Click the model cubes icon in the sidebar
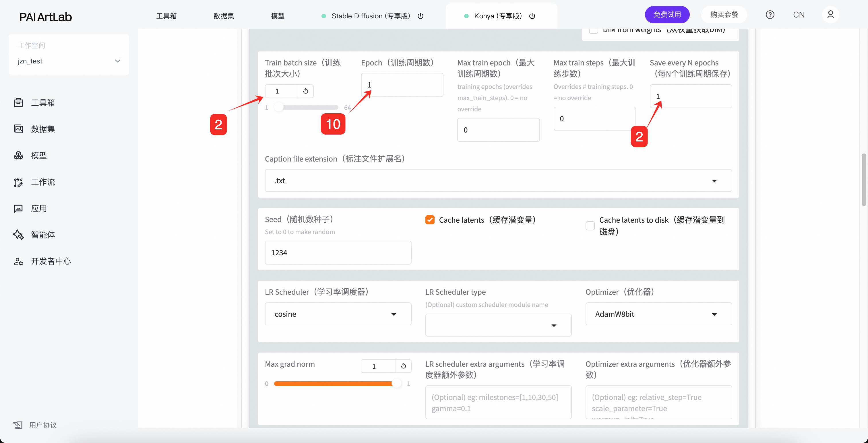Screen dimensions: 868x443 point(18,155)
